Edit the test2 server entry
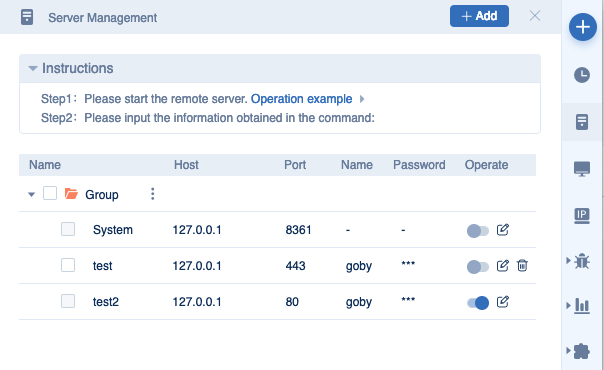Viewport: 604px width, 370px height. [x=503, y=301]
